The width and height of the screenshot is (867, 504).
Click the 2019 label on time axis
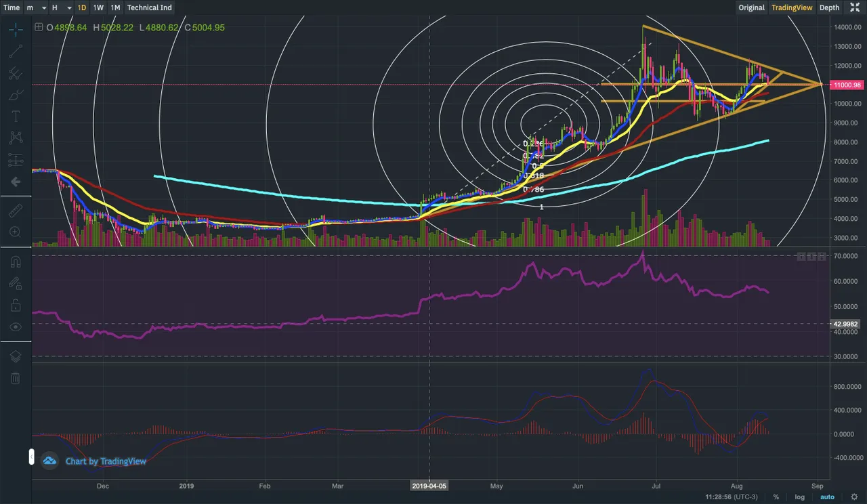(188, 486)
